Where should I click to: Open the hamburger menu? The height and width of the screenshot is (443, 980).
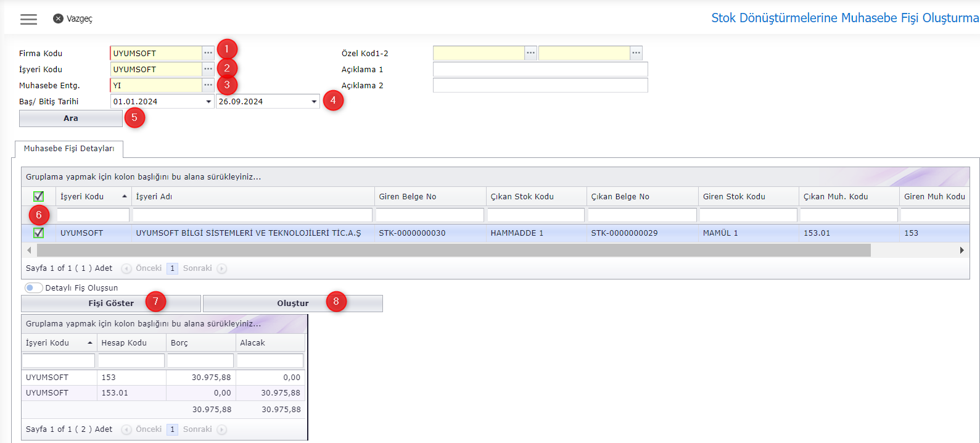[x=28, y=19]
